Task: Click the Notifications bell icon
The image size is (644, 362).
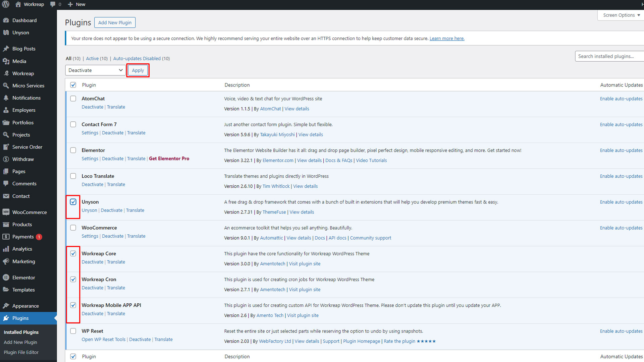Action: coord(6,98)
